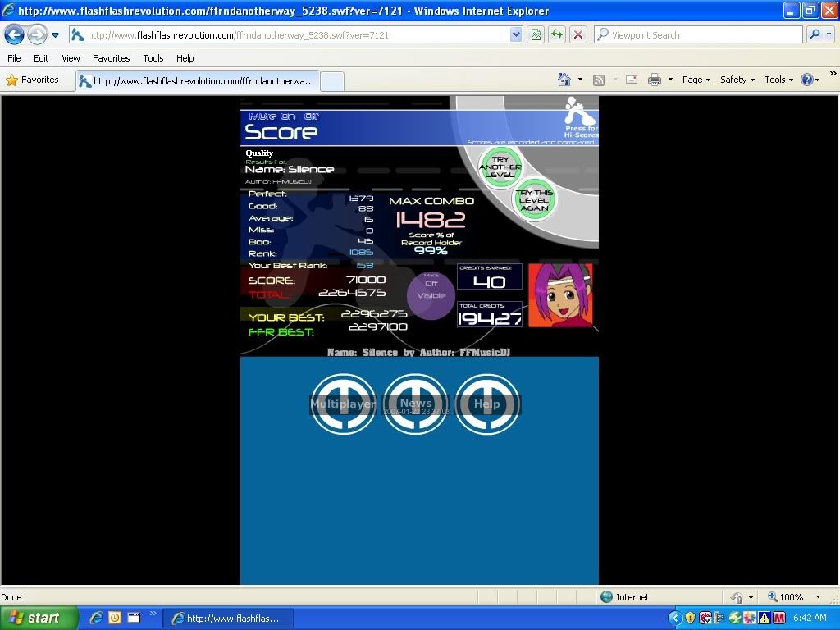Open the Home page icon

pyautogui.click(x=564, y=80)
